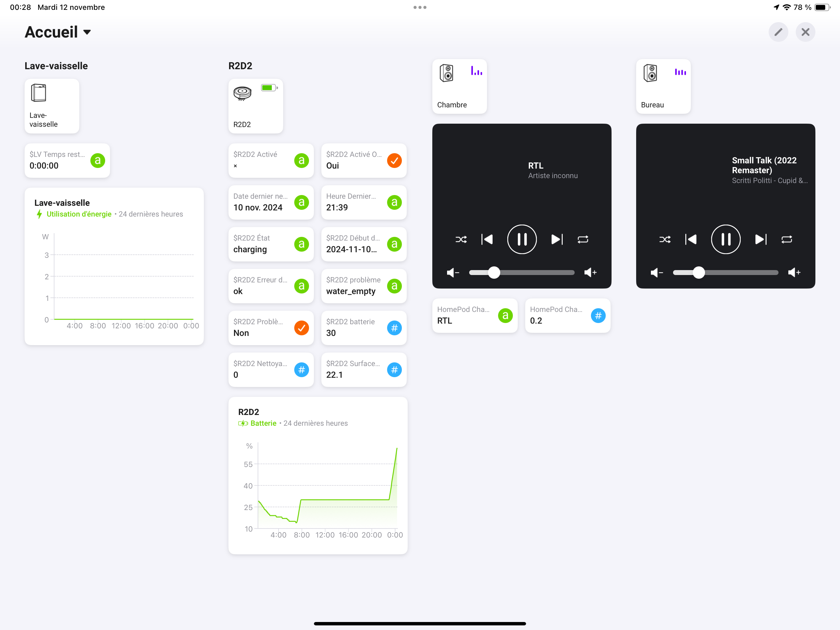
Task: Skip to next track on Bureau player
Action: 760,239
